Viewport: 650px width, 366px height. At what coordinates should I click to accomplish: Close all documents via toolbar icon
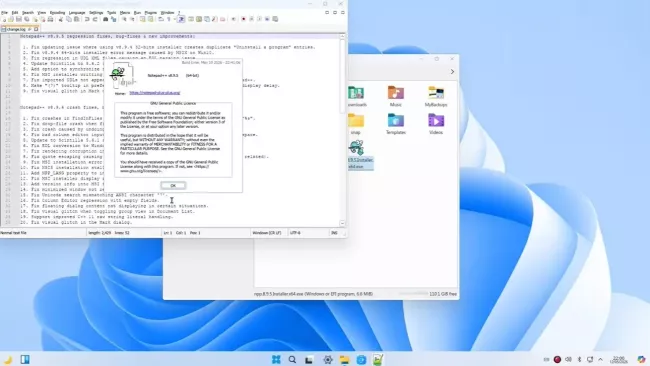pyautogui.click(x=43, y=19)
